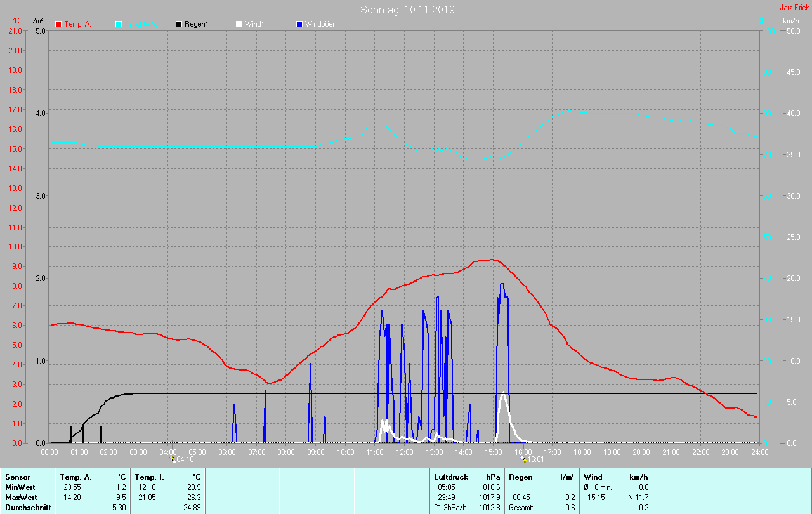Click the black Regen legend swatch

[x=179, y=24]
